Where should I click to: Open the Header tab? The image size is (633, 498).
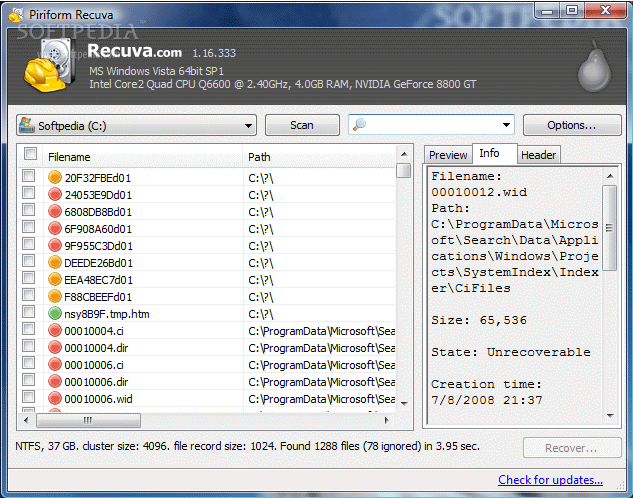(x=539, y=155)
